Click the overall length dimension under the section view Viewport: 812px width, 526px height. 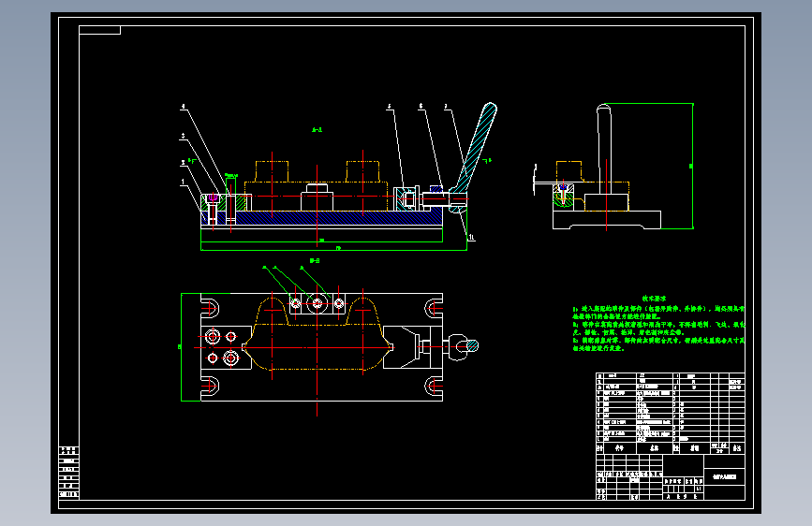tap(334, 250)
